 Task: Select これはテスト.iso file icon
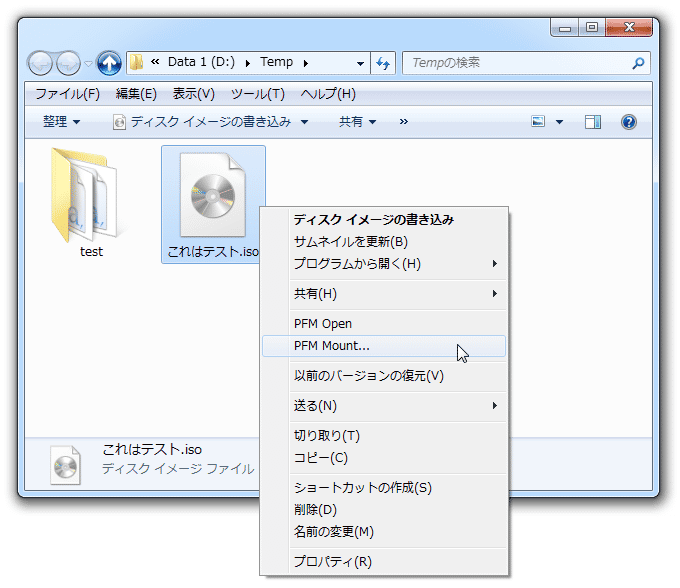213,195
